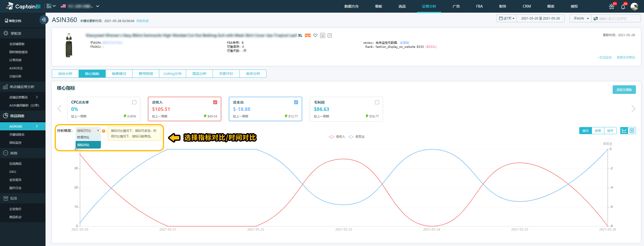Expand the store selector dropdown arrow
The height and width of the screenshot is (246, 644).
point(98,6)
